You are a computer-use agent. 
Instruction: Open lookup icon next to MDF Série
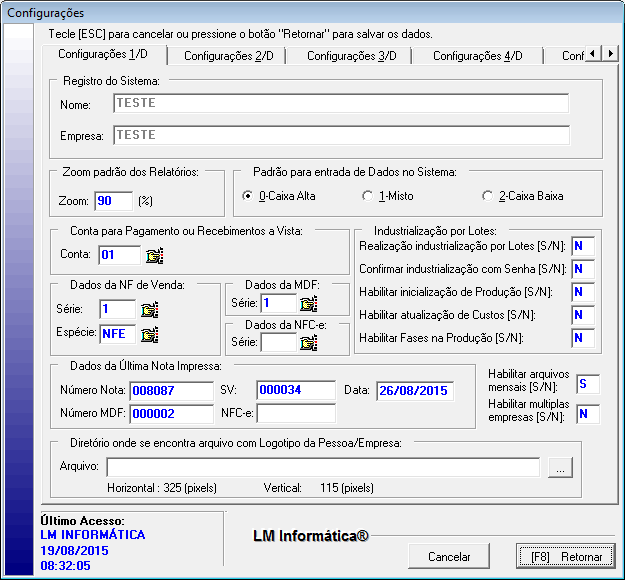308,303
